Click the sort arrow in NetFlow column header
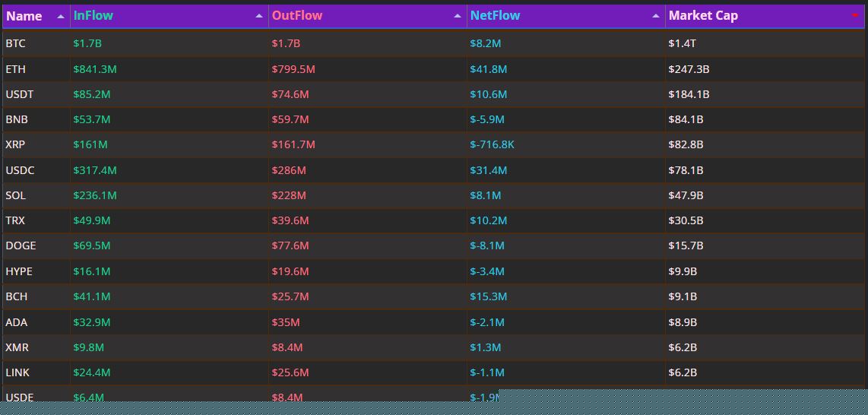Image resolution: width=868 pixels, height=415 pixels. click(656, 16)
